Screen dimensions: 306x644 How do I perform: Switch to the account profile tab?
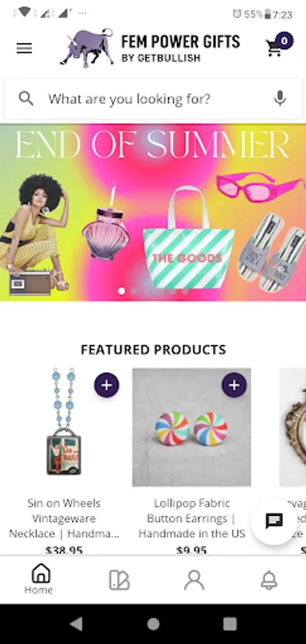pyautogui.click(x=194, y=580)
